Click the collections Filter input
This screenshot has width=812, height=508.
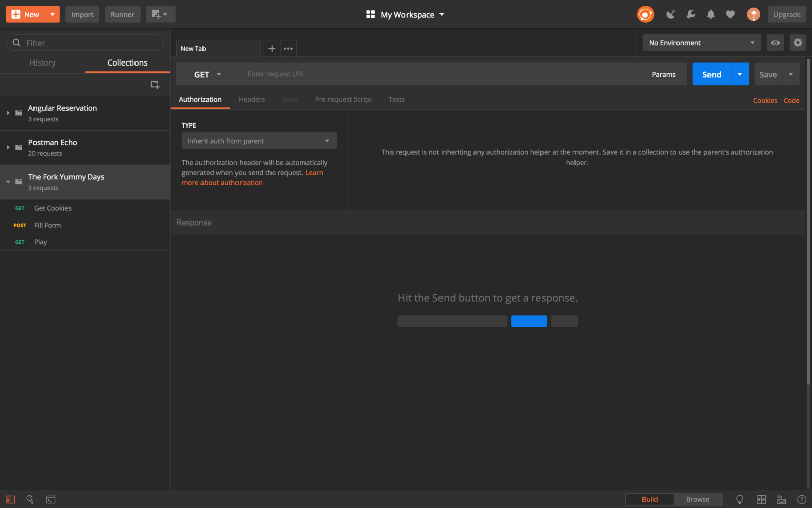tap(85, 43)
